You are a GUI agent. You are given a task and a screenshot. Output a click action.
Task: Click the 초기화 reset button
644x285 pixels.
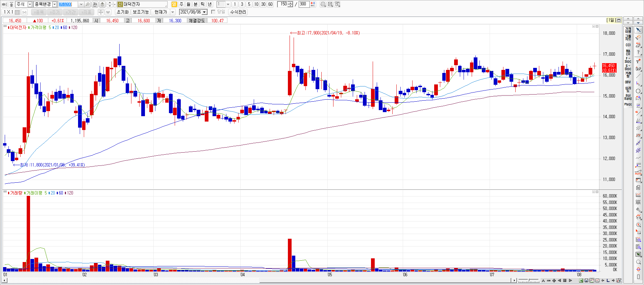(x=123, y=12)
